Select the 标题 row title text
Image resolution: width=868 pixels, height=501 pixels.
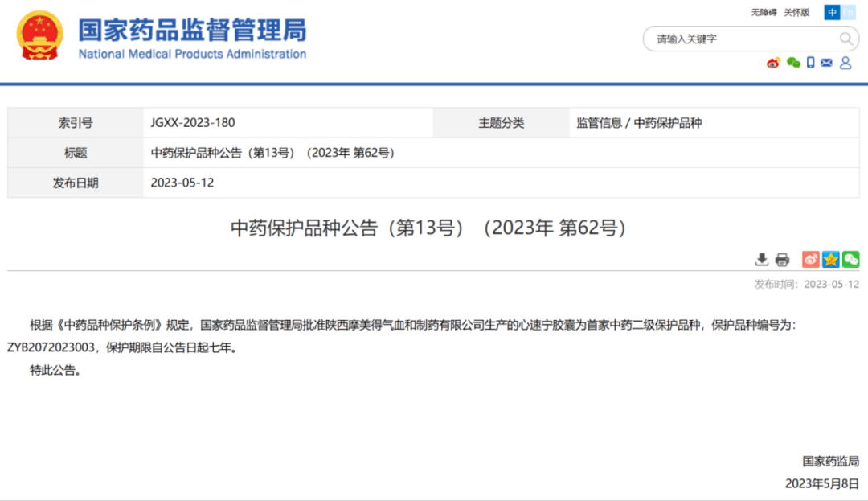click(x=273, y=153)
